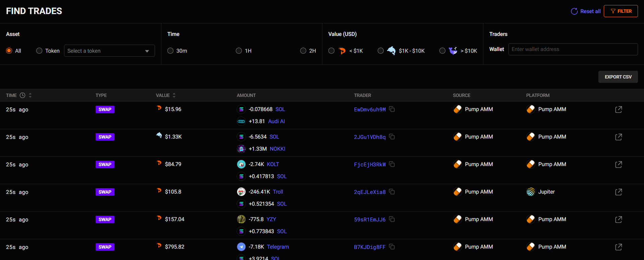This screenshot has width=644, height=260.
Task: Click SWAP badge on $15.96 trade
Action: pos(105,109)
